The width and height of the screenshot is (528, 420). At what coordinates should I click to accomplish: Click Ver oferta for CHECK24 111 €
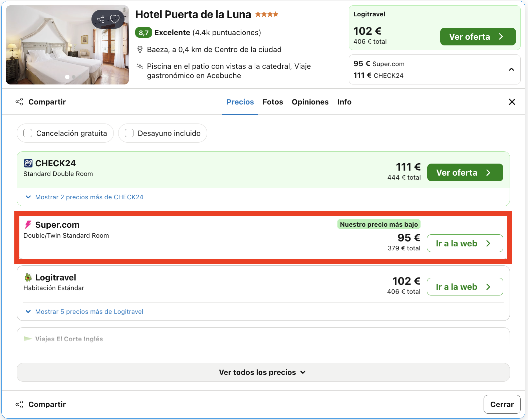tap(465, 173)
